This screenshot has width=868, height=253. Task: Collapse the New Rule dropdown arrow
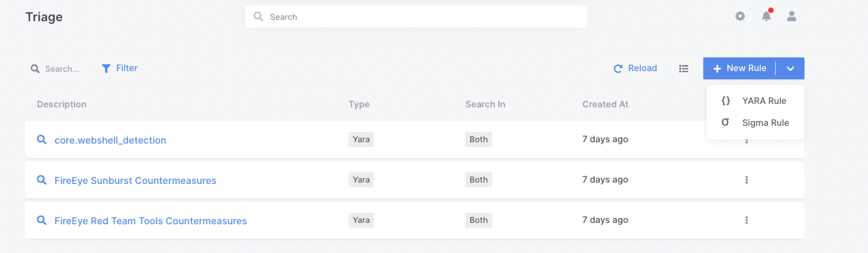pyautogui.click(x=791, y=68)
